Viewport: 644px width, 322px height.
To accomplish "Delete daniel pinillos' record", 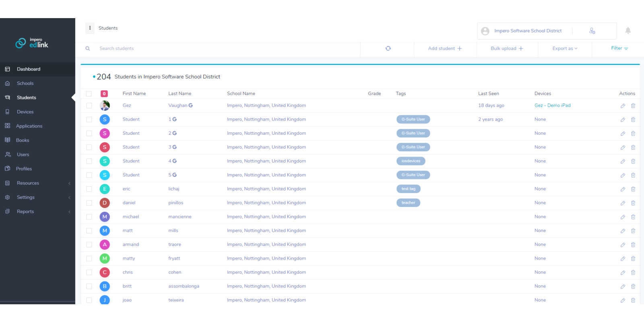I will point(633,203).
